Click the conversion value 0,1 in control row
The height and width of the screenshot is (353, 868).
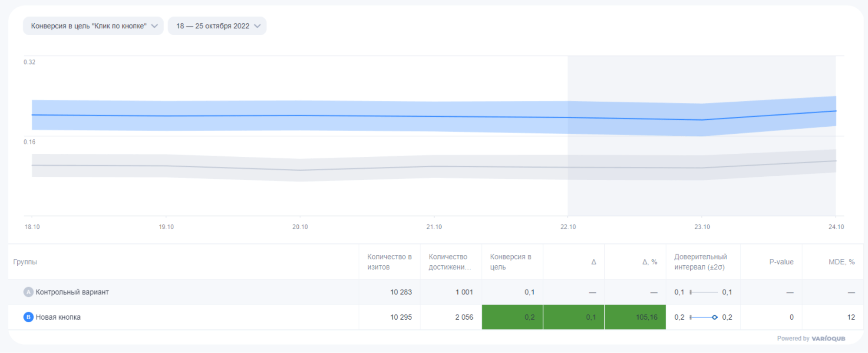point(529,292)
